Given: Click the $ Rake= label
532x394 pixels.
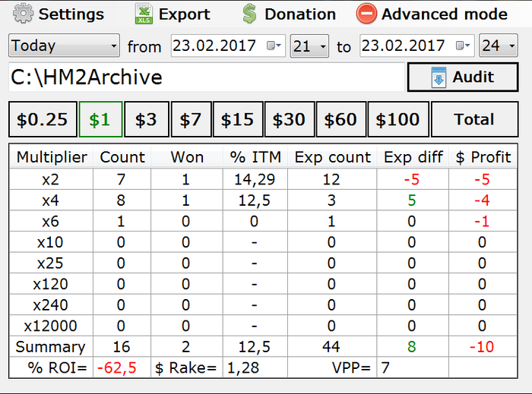Looking at the screenshot, I should point(185,368).
